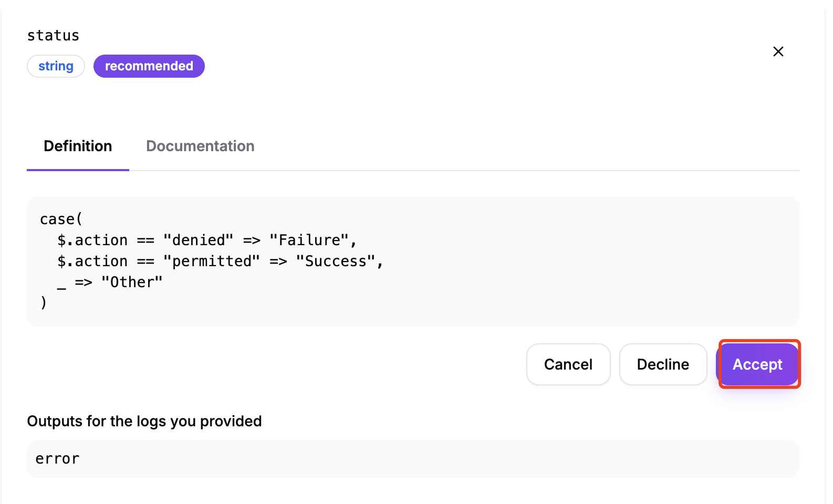Click "Outputs for the logs you provided" label
Viewport: 833px width, 504px height.
(x=144, y=421)
